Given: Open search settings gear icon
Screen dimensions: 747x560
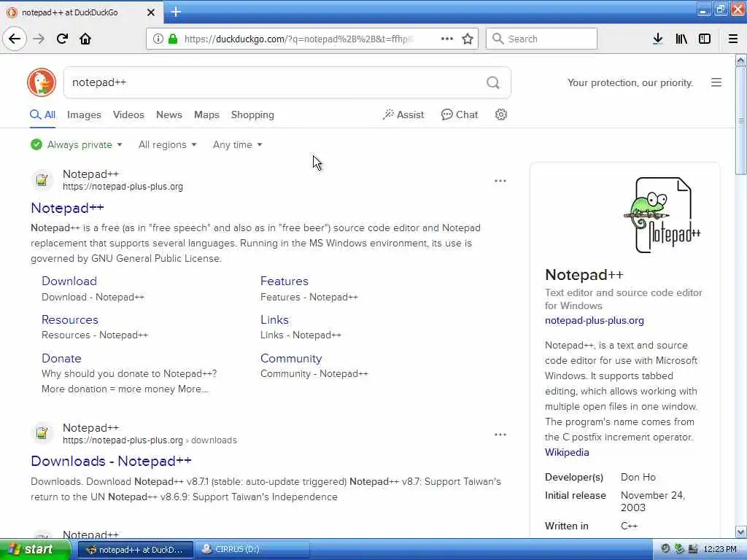Looking at the screenshot, I should click(x=500, y=114).
